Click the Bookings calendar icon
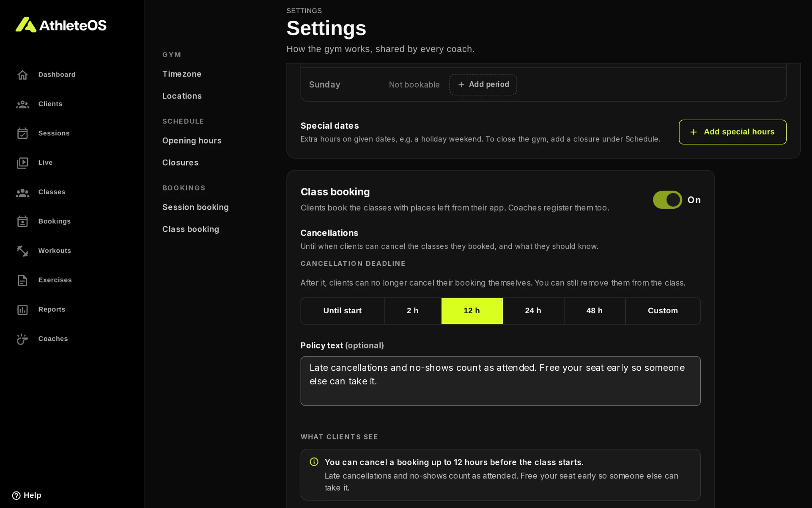The width and height of the screenshot is (812, 508). 22,221
